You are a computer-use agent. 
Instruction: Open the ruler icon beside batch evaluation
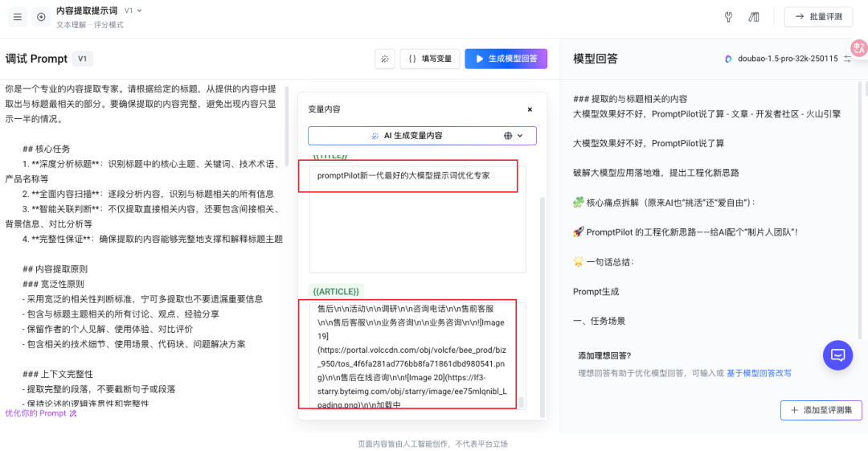pos(754,17)
